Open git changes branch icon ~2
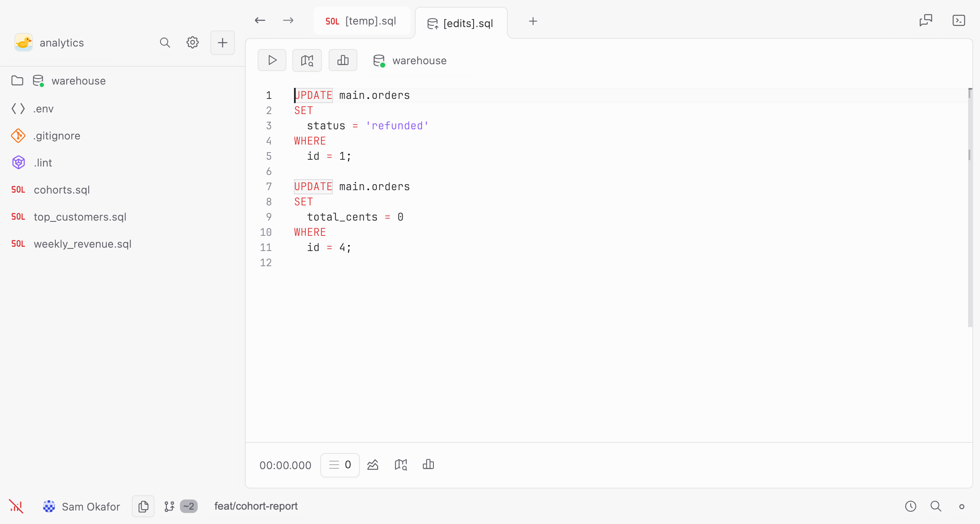Viewport: 980px width, 524px height. (x=169, y=506)
